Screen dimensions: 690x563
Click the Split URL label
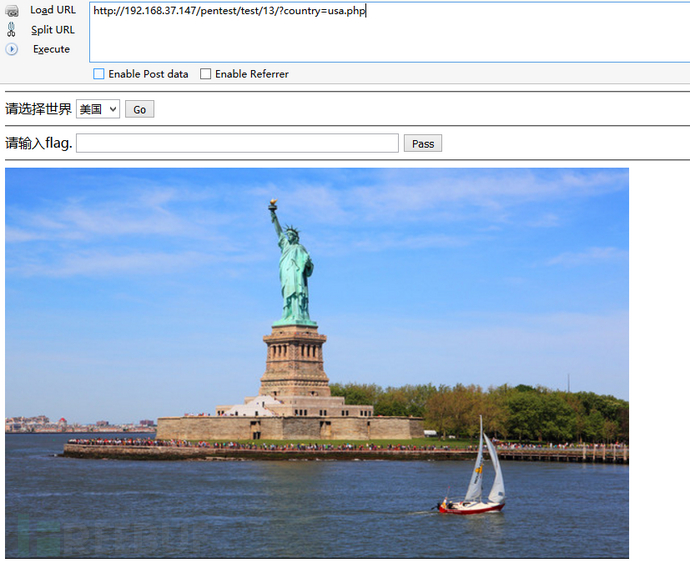coord(53,30)
